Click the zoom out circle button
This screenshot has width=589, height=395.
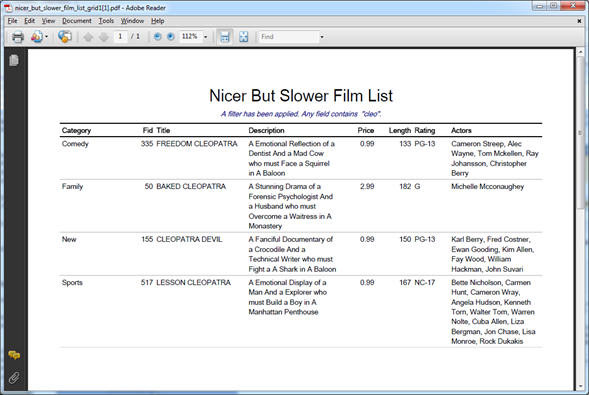[158, 36]
